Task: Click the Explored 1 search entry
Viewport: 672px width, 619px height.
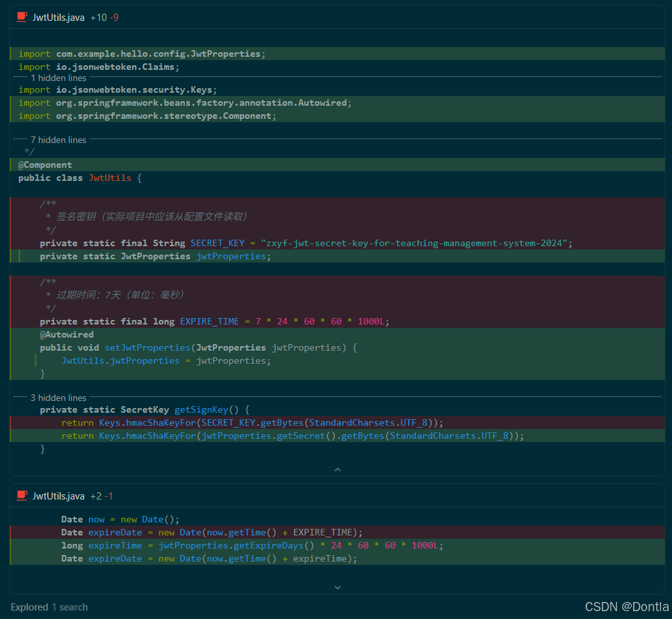Action: (49, 607)
